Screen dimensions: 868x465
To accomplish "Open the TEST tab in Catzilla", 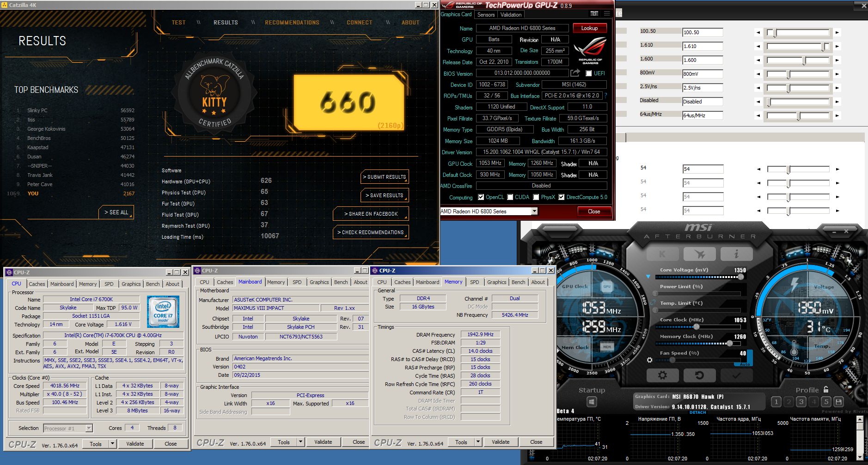I will coord(178,22).
